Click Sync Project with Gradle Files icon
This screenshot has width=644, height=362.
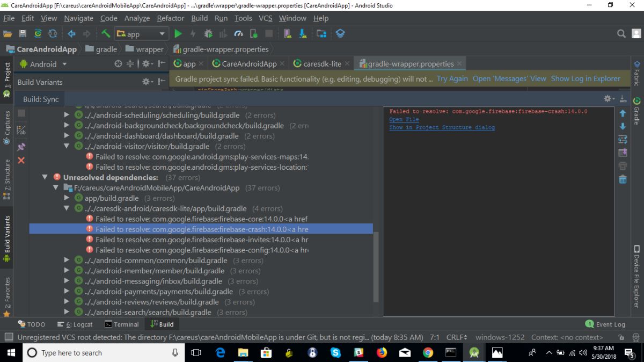click(x=38, y=33)
